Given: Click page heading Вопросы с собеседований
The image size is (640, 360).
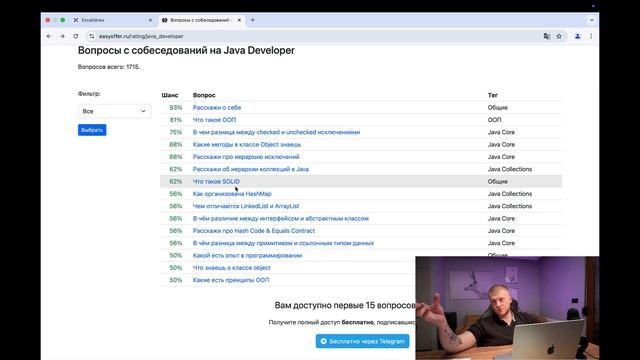Looking at the screenshot, I should (186, 50).
